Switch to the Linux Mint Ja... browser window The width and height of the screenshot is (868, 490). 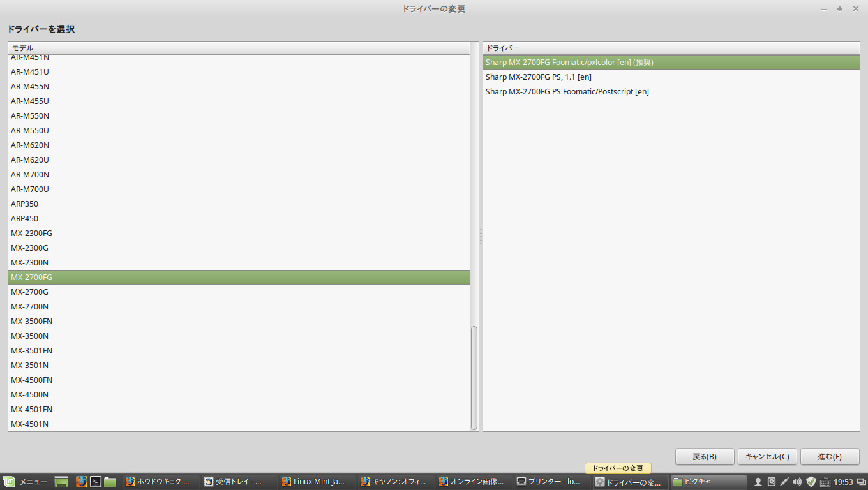tap(317, 482)
